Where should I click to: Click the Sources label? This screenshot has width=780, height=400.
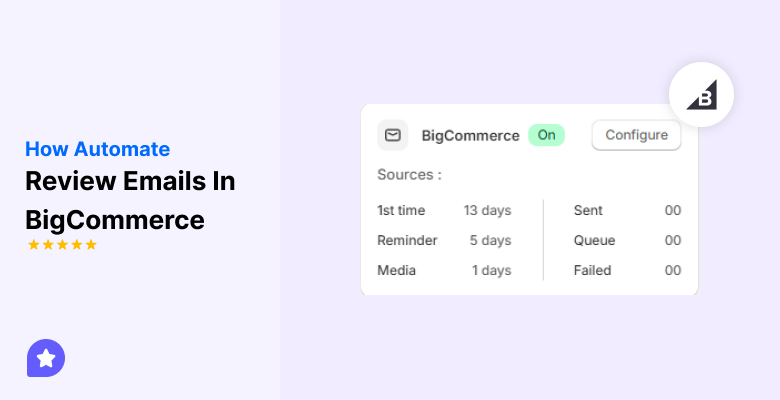click(409, 175)
